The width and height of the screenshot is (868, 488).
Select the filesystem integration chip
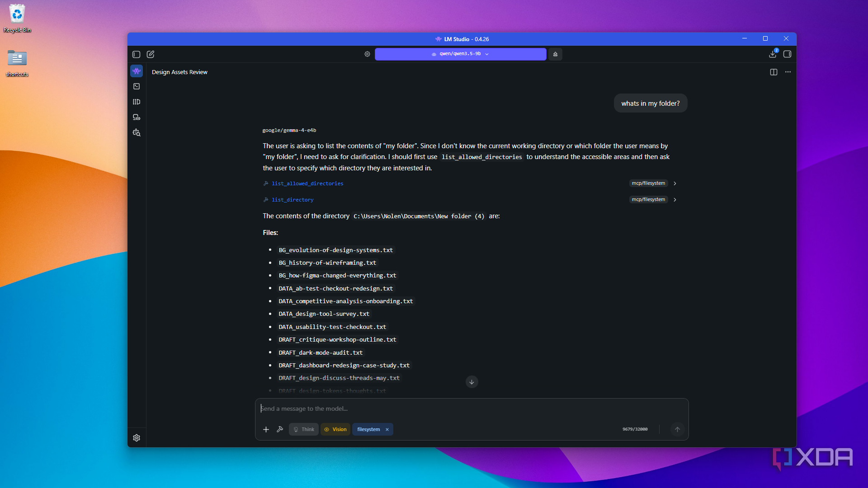368,429
